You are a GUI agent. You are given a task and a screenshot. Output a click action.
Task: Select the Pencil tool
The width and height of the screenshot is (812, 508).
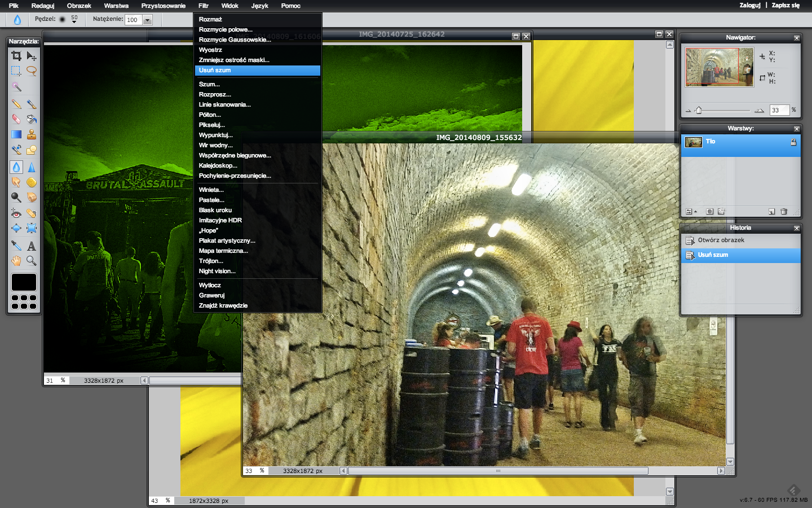[16, 104]
